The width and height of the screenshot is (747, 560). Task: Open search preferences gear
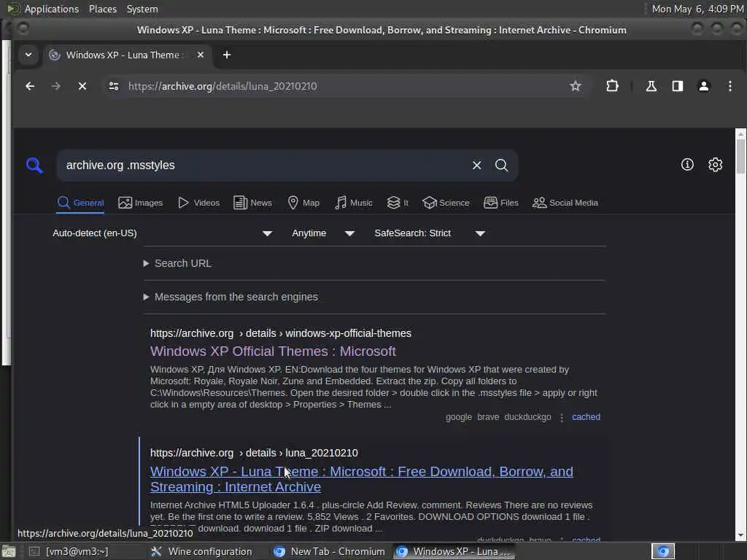(x=715, y=164)
